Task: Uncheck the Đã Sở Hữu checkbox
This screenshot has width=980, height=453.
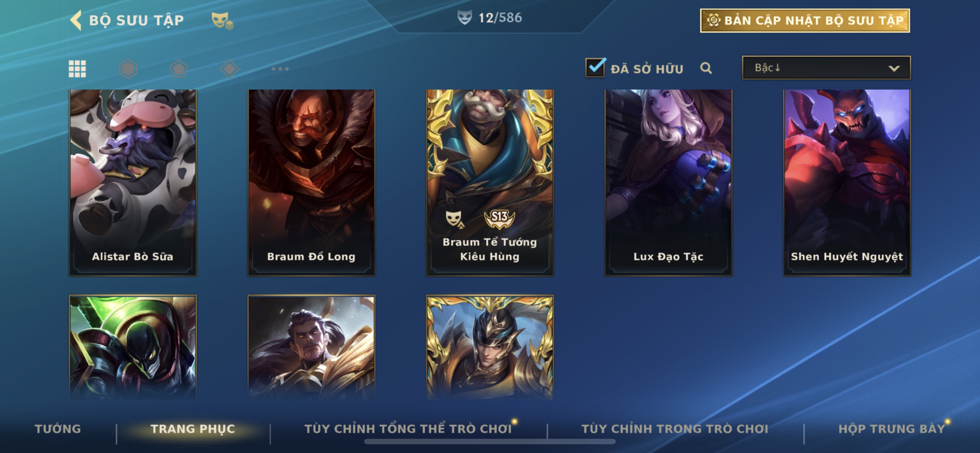Action: 595,67
